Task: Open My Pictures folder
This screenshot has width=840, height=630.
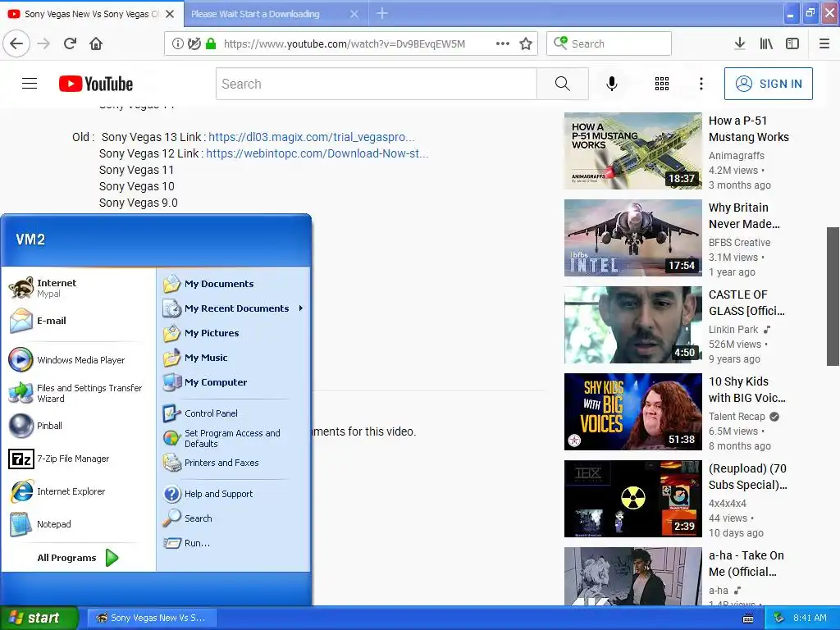Action: [234, 333]
